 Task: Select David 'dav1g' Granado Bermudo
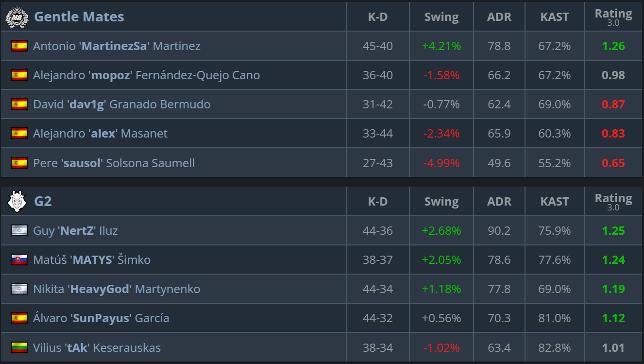(121, 104)
